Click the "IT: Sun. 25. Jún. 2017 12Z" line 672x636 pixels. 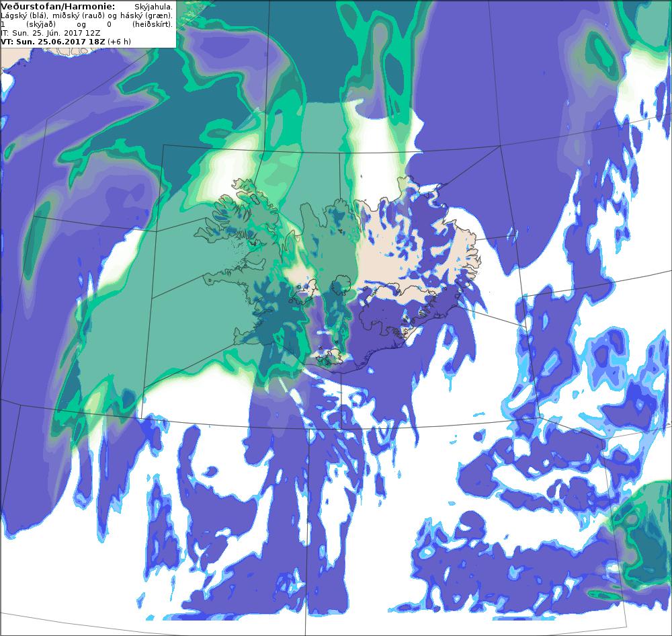pos(50,32)
